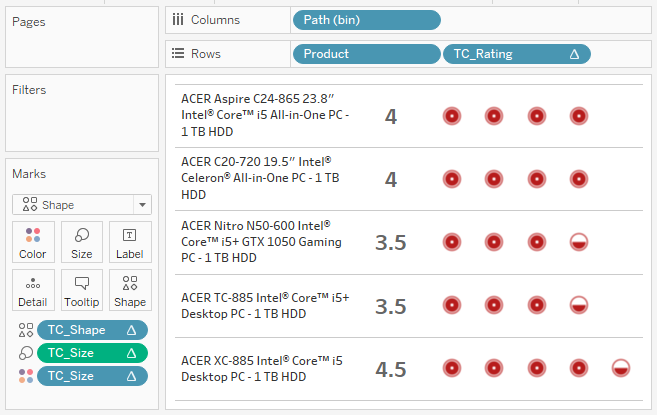
Task: Click the delta symbol on TC_Rating pill
Action: 574,54
